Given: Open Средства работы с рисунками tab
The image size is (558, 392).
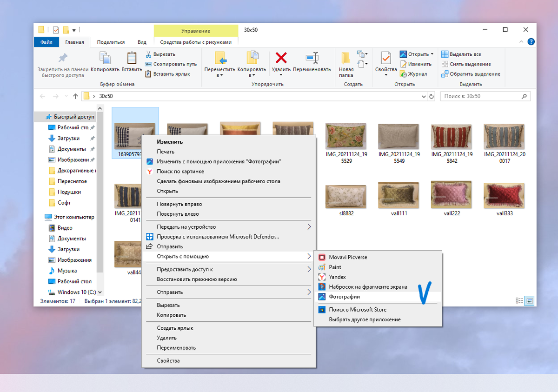Looking at the screenshot, I should (196, 42).
